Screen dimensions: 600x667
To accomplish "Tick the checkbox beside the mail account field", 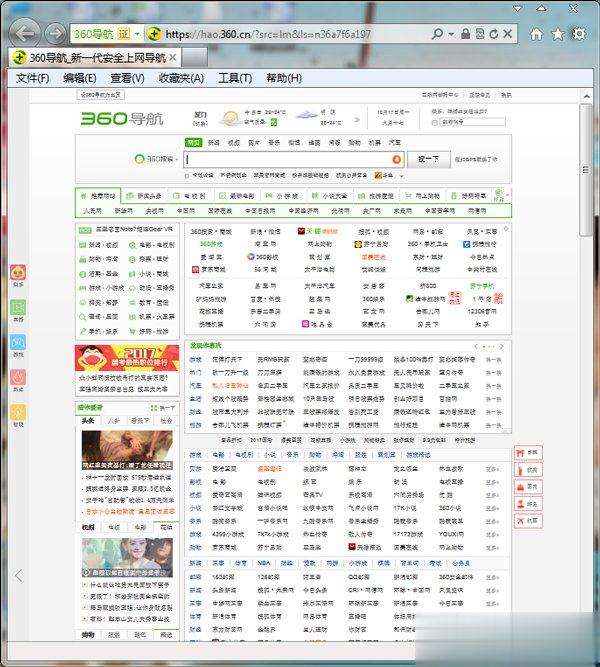I will (x=434, y=123).
